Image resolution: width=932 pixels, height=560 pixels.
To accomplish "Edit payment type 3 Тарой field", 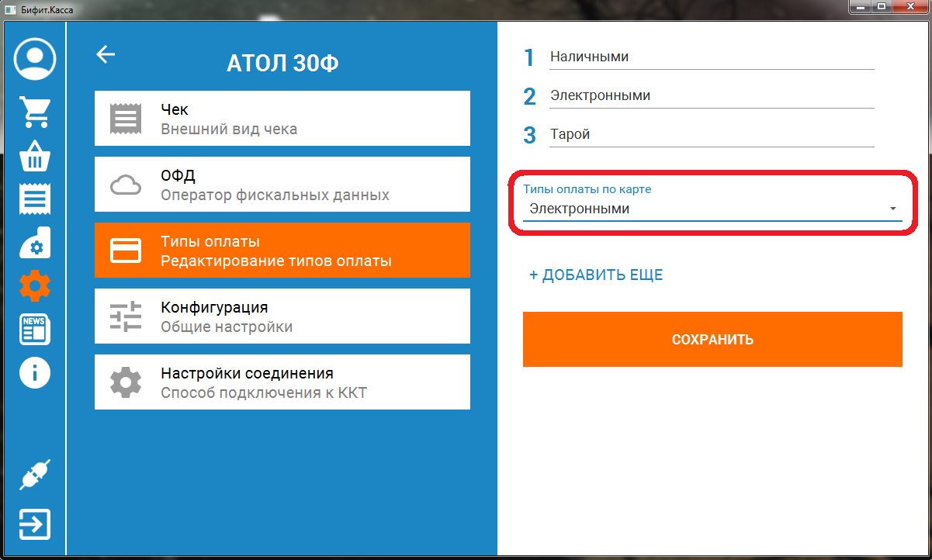I will pyautogui.click(x=712, y=135).
